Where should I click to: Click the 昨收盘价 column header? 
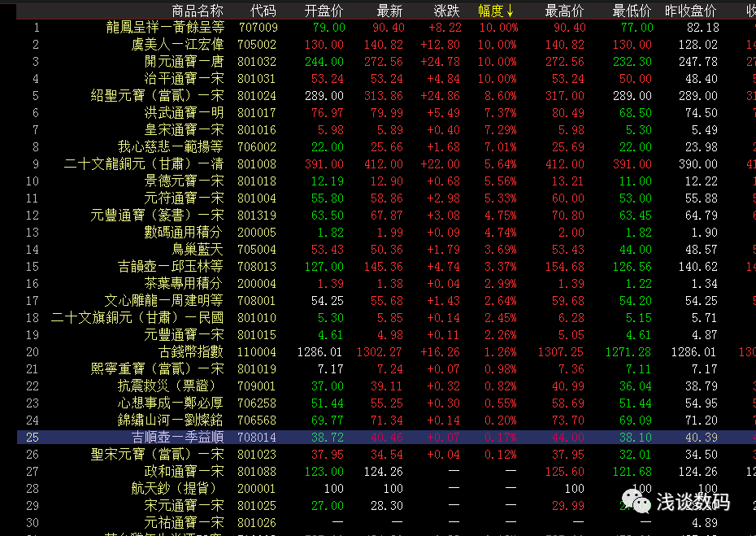[691, 11]
